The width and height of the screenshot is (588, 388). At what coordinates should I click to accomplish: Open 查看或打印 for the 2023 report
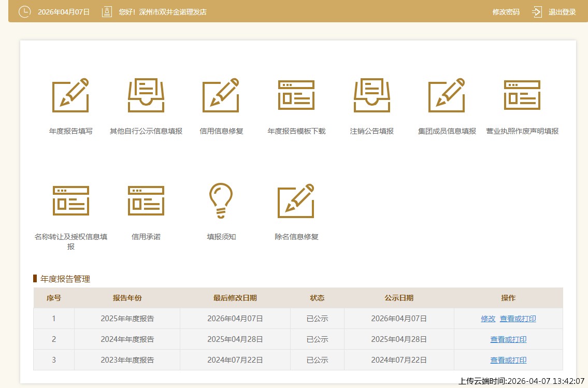(508, 360)
